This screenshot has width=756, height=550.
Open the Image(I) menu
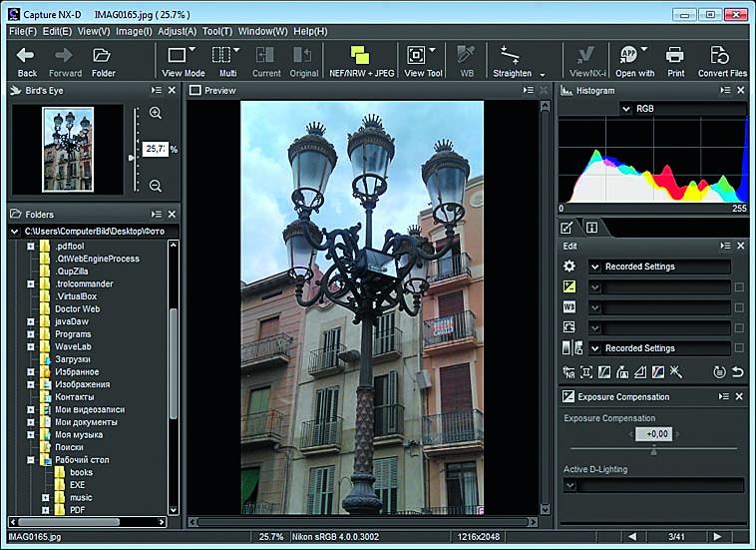pyautogui.click(x=133, y=31)
